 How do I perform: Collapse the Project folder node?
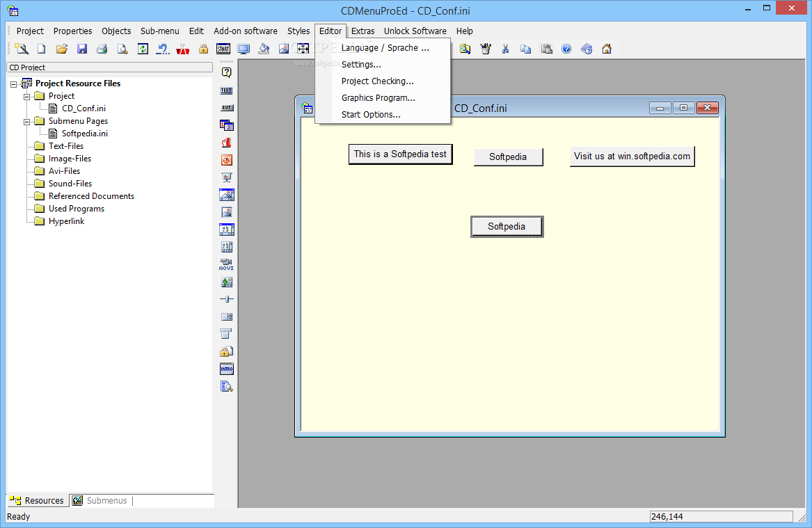26,96
